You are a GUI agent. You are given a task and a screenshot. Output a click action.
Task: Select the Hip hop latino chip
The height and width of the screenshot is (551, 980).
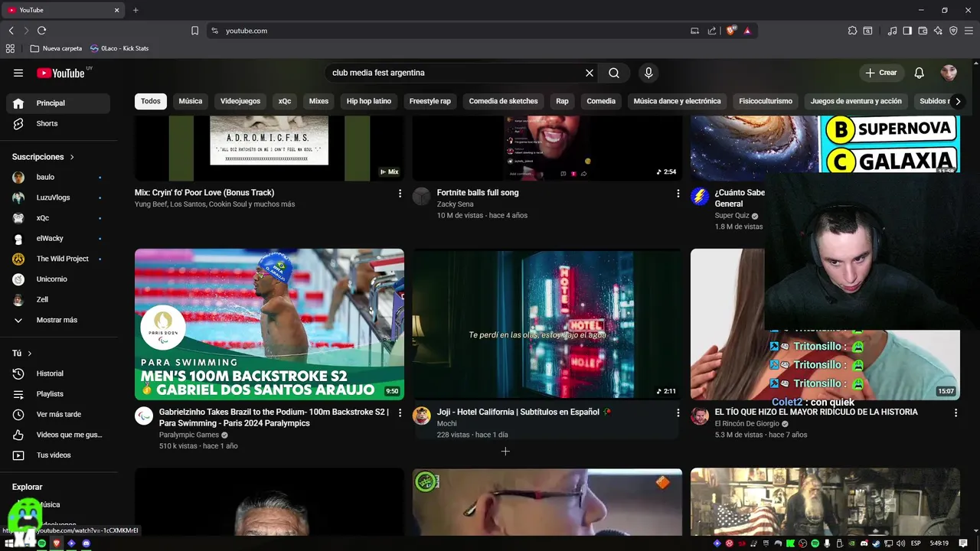coord(369,101)
